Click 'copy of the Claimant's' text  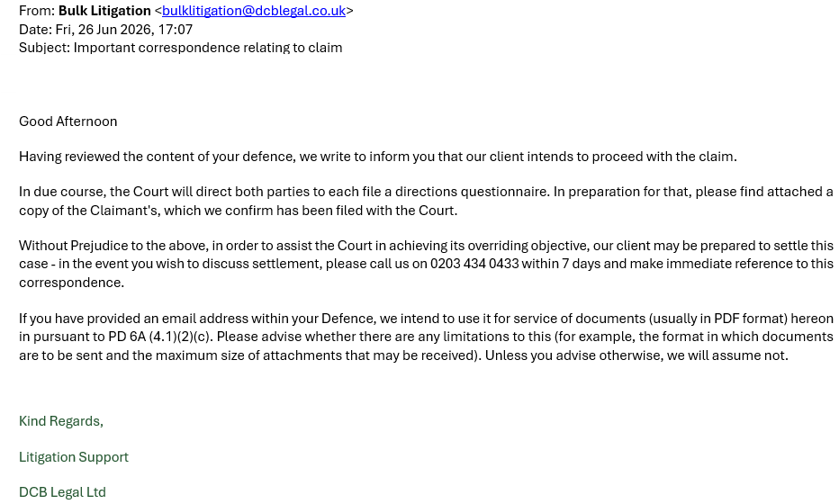[x=88, y=211]
